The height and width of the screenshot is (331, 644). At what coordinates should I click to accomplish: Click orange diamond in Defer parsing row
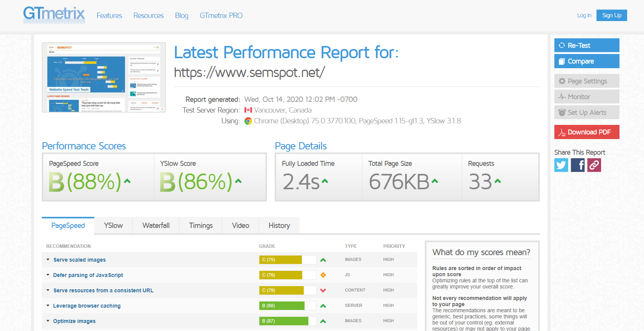coord(323,275)
